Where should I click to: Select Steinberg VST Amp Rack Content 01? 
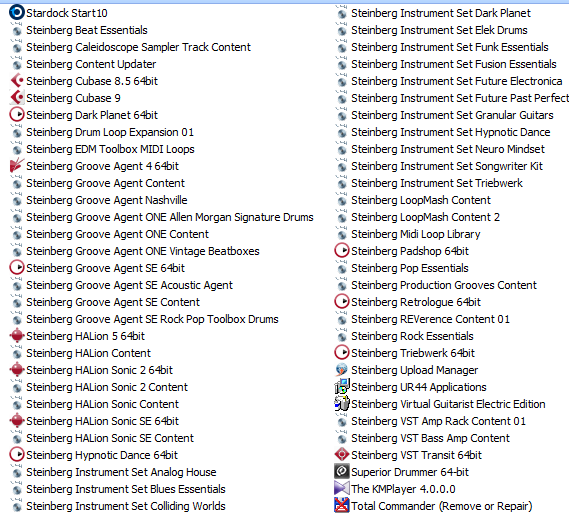point(438,421)
